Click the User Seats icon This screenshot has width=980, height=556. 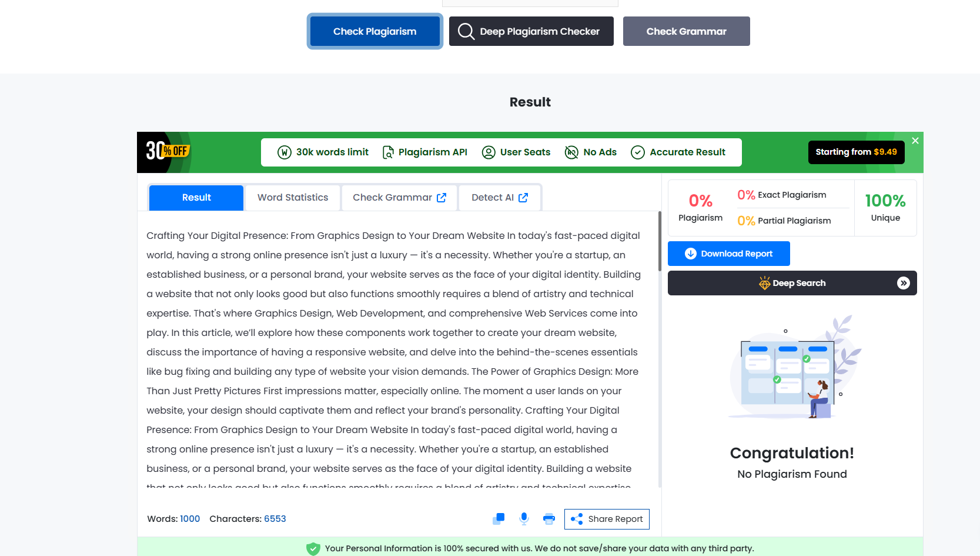coord(488,152)
